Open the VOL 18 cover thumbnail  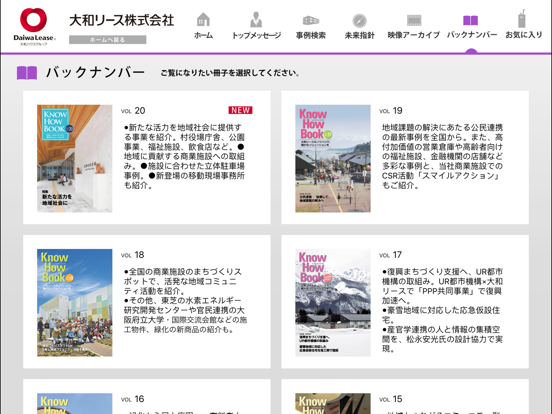75,303
